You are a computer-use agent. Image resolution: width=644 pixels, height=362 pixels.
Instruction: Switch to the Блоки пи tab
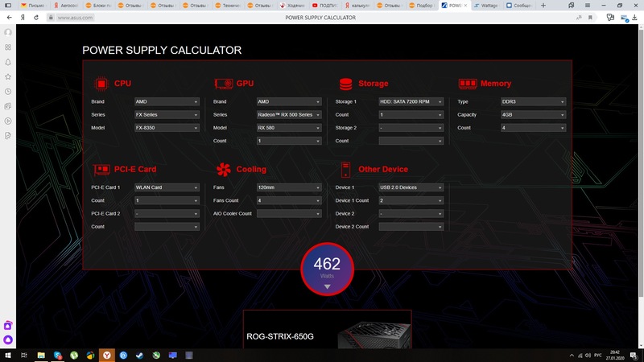[x=98, y=6]
